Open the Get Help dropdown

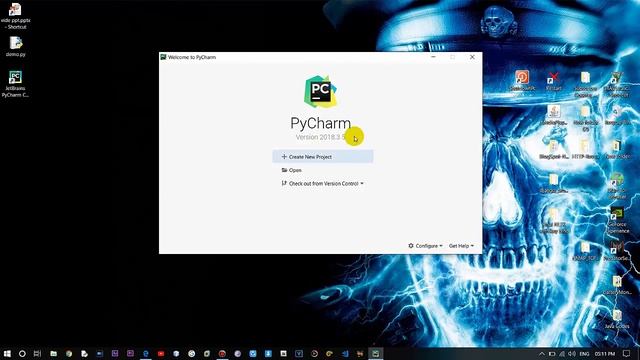tap(461, 246)
